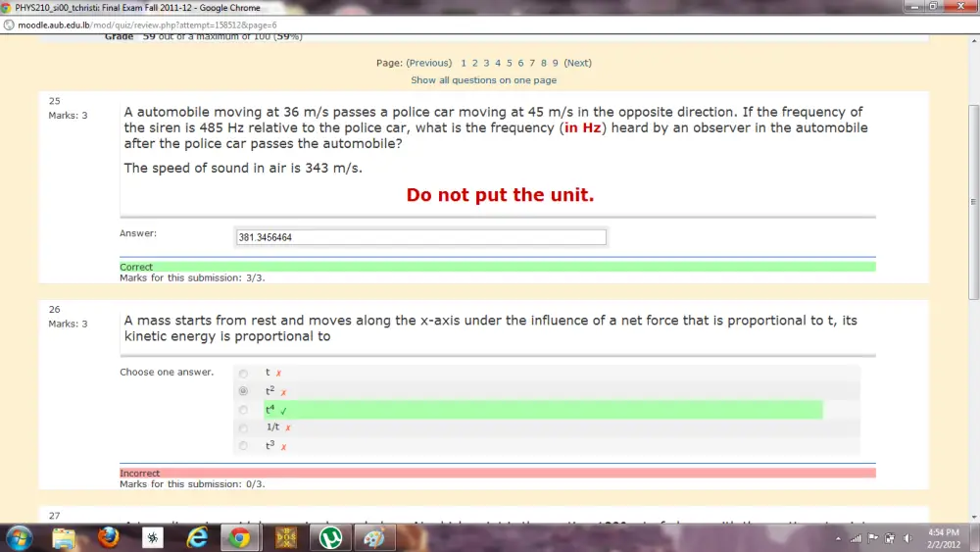This screenshot has width=980, height=552.
Task: Open the uTorrent taskbar icon
Action: coord(330,538)
